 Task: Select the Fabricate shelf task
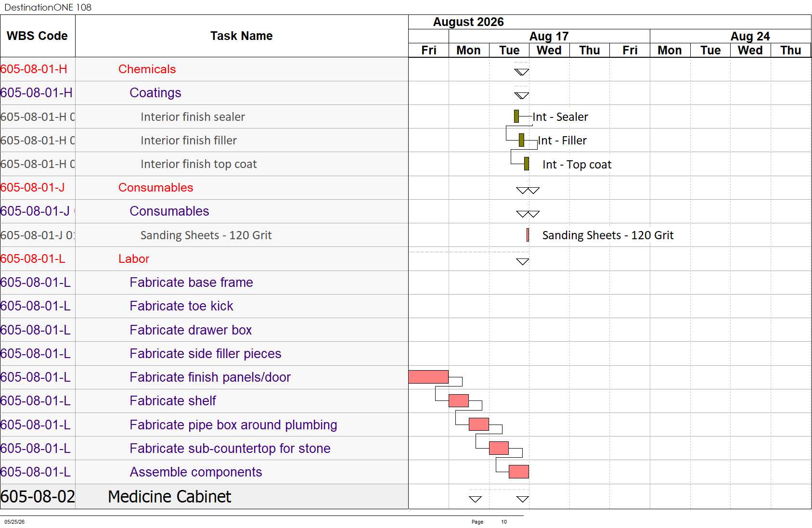coord(173,401)
